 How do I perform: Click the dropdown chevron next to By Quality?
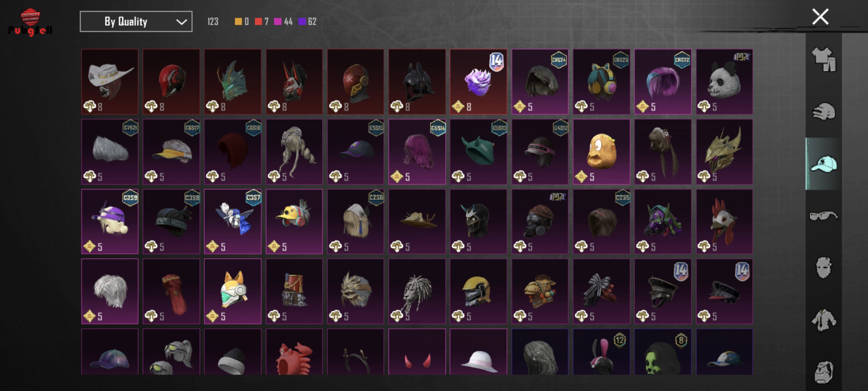click(x=181, y=22)
